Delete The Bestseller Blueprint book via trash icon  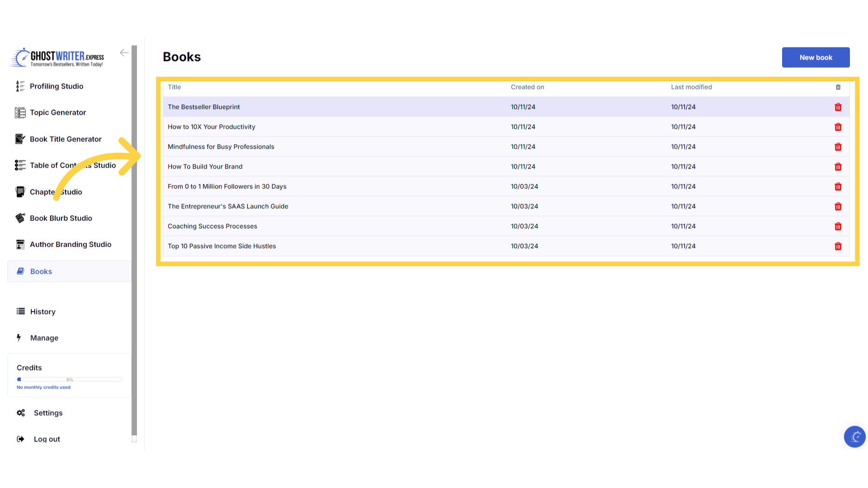point(838,107)
